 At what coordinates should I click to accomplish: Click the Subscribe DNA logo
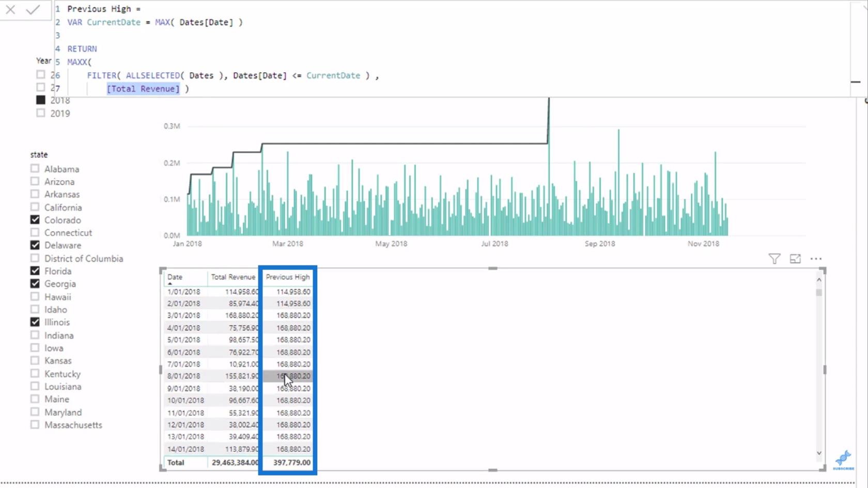843,460
